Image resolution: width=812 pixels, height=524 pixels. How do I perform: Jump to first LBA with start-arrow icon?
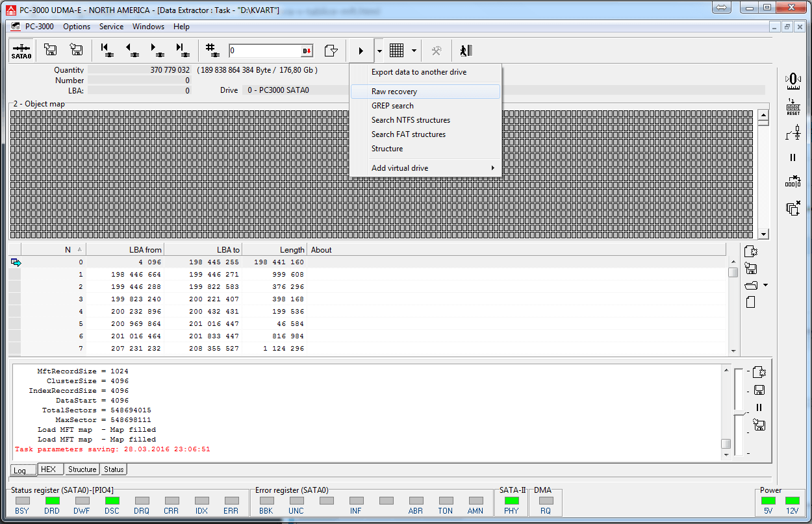pos(107,51)
